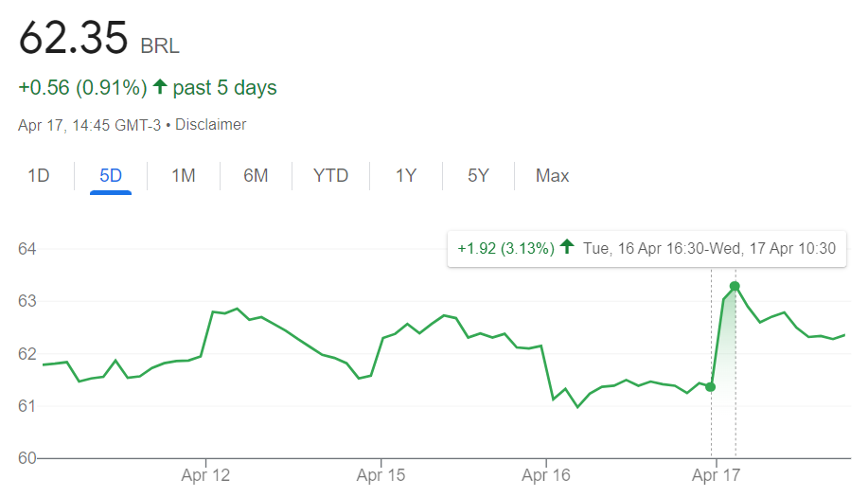
Task: Click the Apr 16 axis label
Action: (546, 475)
